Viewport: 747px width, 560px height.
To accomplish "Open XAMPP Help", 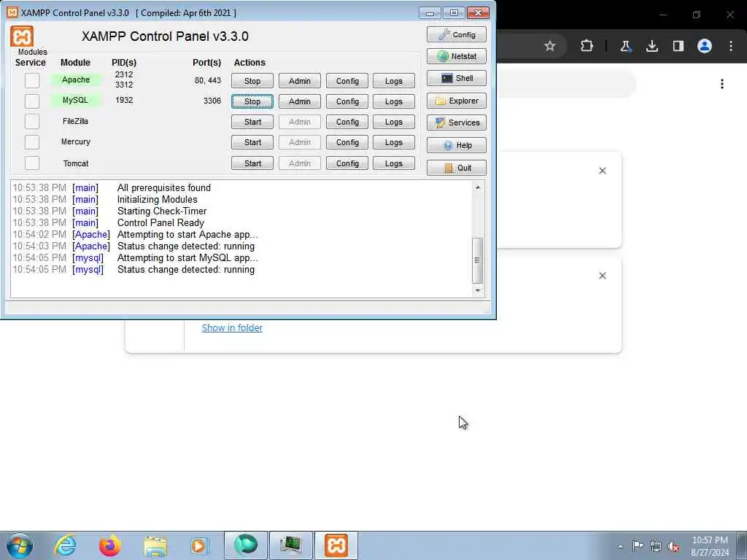I will tap(457, 145).
